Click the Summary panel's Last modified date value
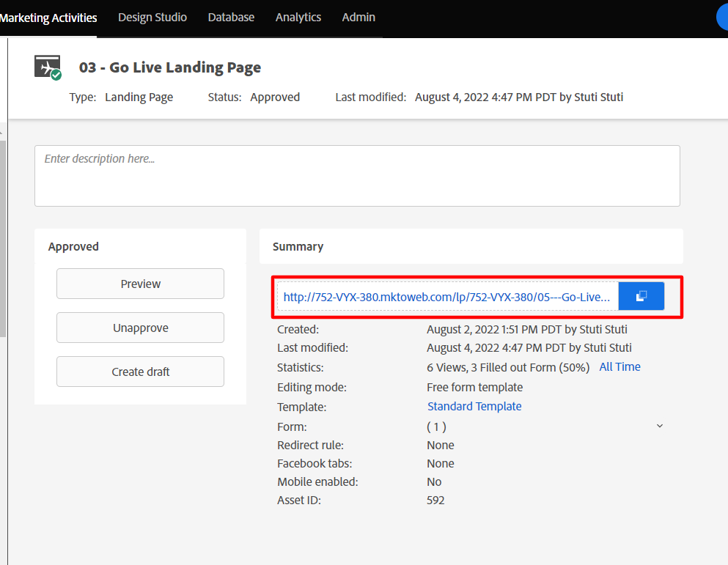 pos(529,348)
